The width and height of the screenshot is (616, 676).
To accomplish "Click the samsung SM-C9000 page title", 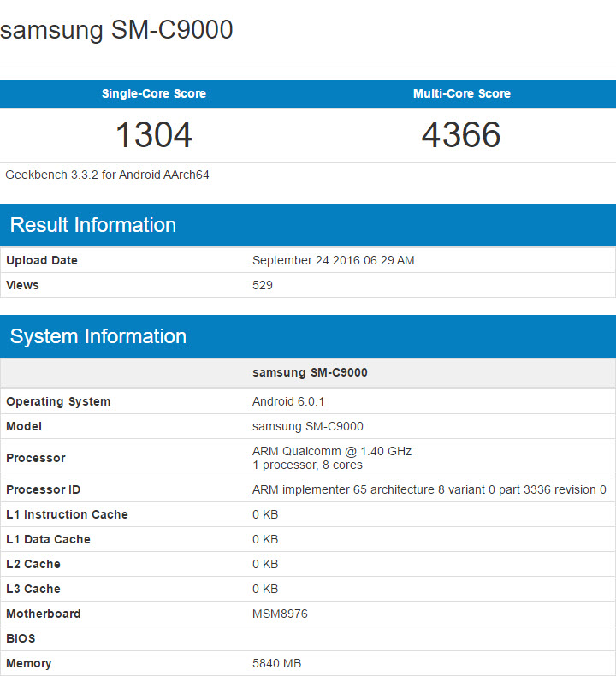I will point(116,30).
